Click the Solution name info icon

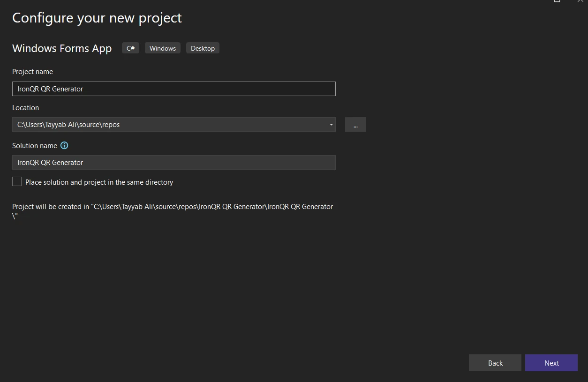(x=65, y=145)
